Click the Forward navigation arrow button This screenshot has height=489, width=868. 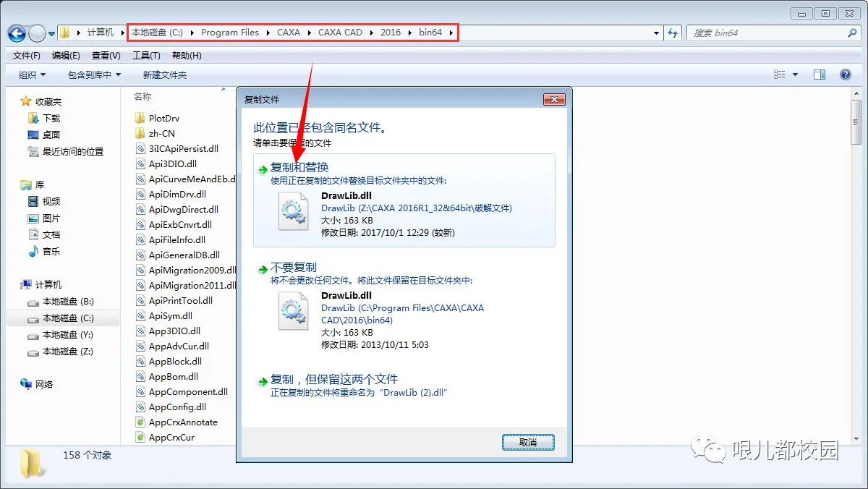38,33
